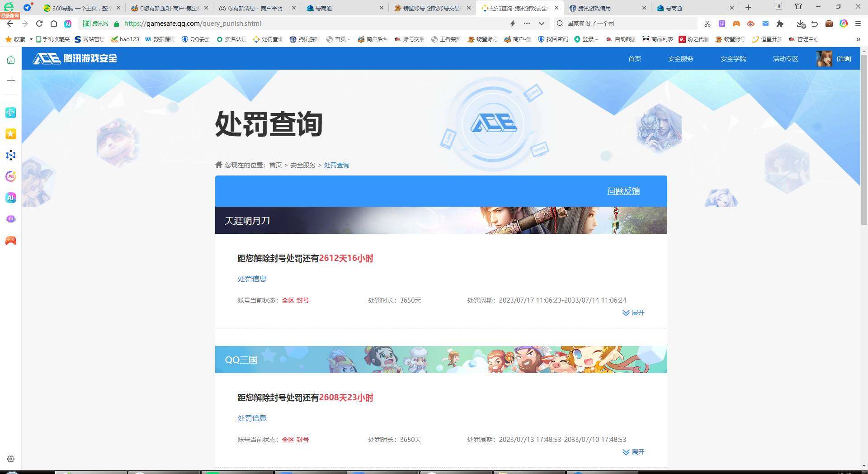Open the sidebar purple chat bubble icon
The image size is (868, 474).
click(11, 219)
